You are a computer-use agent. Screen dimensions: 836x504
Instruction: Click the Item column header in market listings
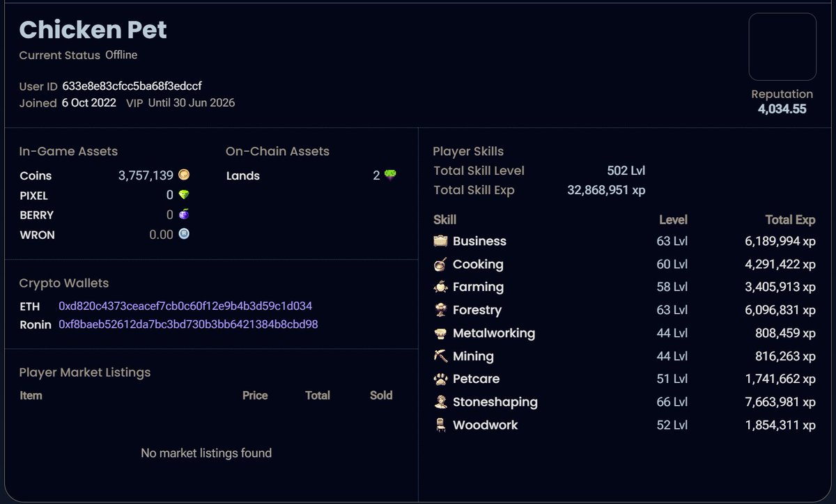[x=31, y=395]
